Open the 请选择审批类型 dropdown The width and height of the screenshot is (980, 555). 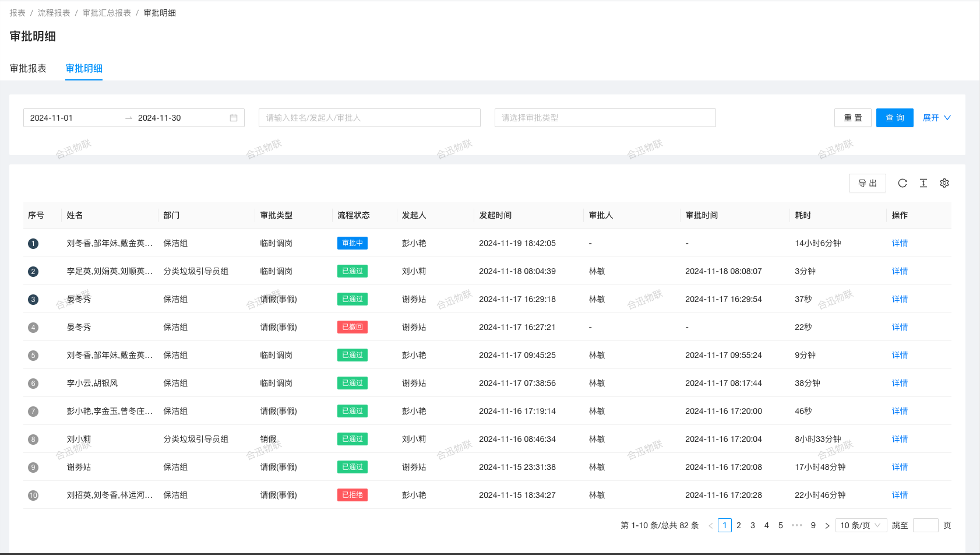[605, 118]
